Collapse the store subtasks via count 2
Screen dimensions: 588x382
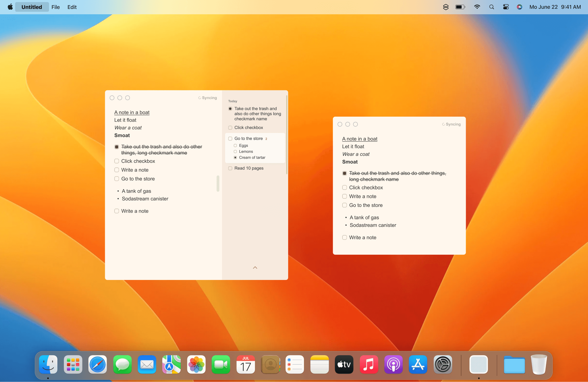point(266,139)
